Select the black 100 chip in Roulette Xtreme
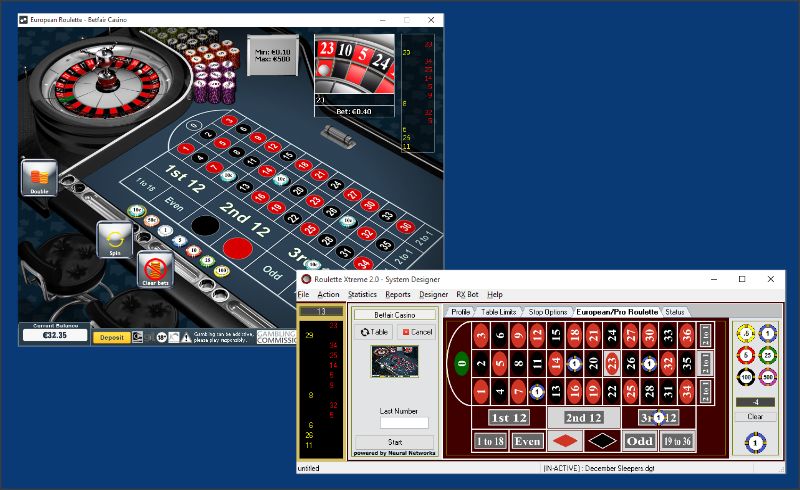800x490 pixels. 746,377
